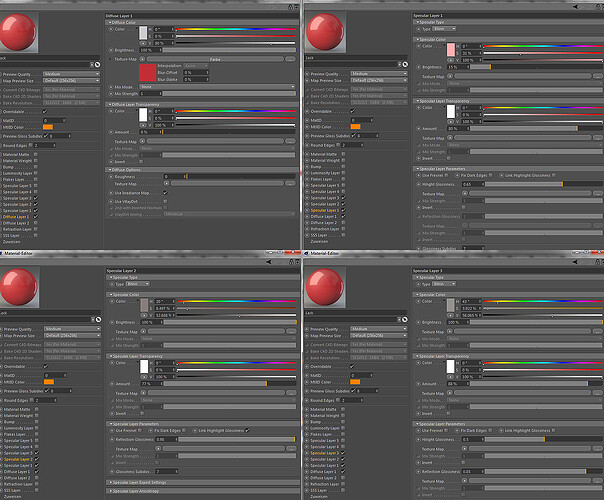The image size is (604, 500).
Task: Click browse '...' button beside Farbe texture
Action: [x=290, y=59]
